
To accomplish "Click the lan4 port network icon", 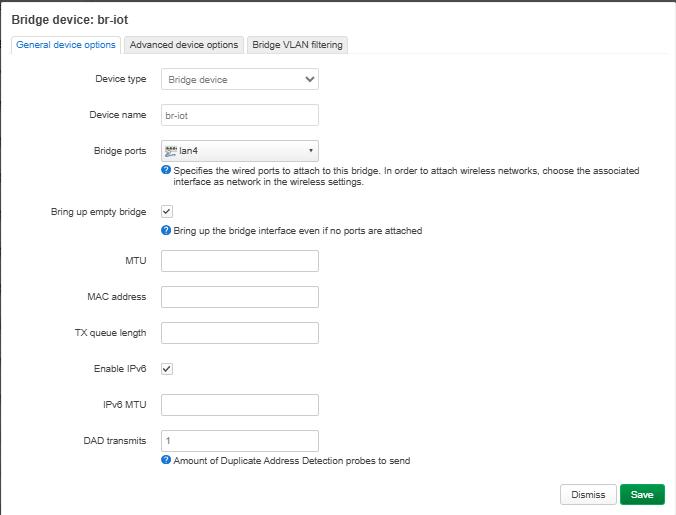I will [x=171, y=151].
